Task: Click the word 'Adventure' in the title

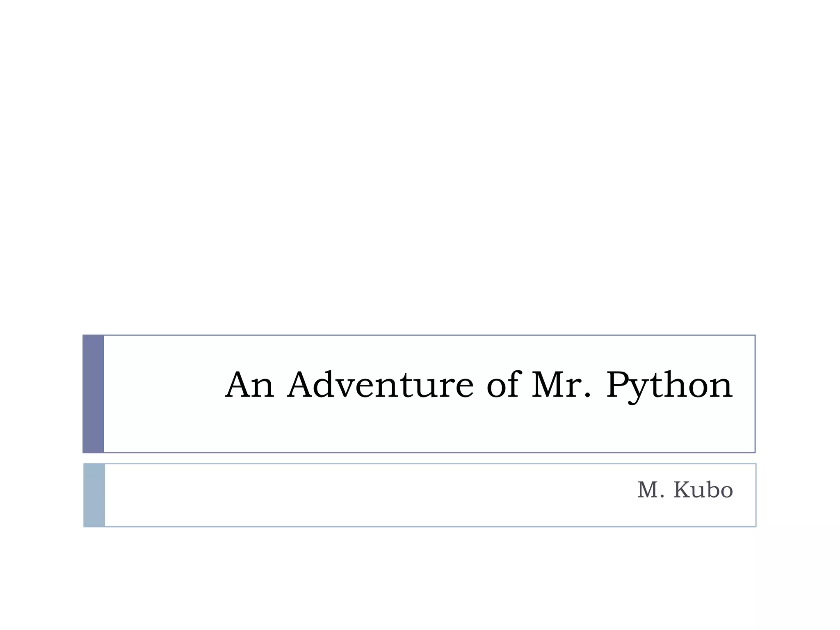Action: tap(380, 385)
